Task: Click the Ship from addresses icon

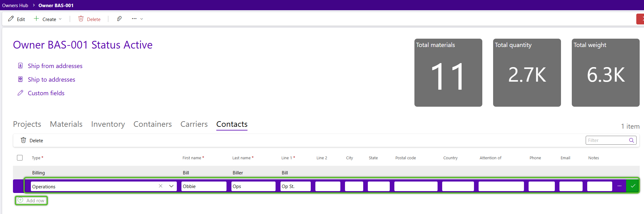Action: point(20,66)
